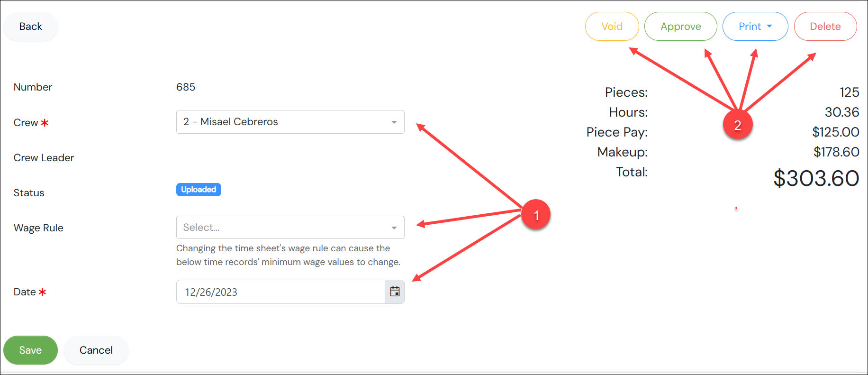Screen dimensions: 868x375
Task: Cancel editing the time sheet
Action: [96, 350]
